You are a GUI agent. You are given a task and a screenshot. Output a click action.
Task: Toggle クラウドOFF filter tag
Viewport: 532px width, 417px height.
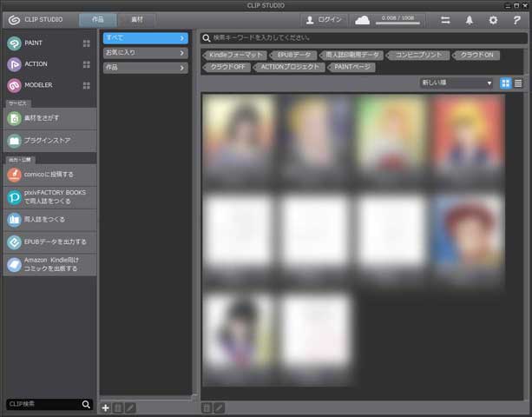[227, 67]
